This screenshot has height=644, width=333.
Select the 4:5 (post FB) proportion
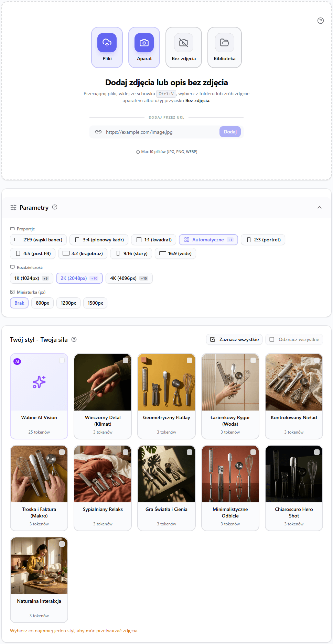point(33,253)
